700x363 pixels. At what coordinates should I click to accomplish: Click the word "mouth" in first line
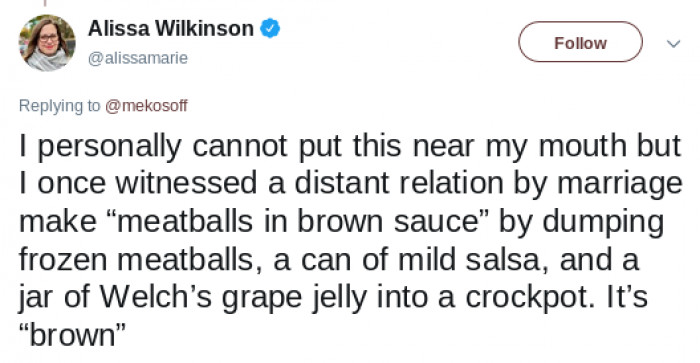(x=583, y=146)
